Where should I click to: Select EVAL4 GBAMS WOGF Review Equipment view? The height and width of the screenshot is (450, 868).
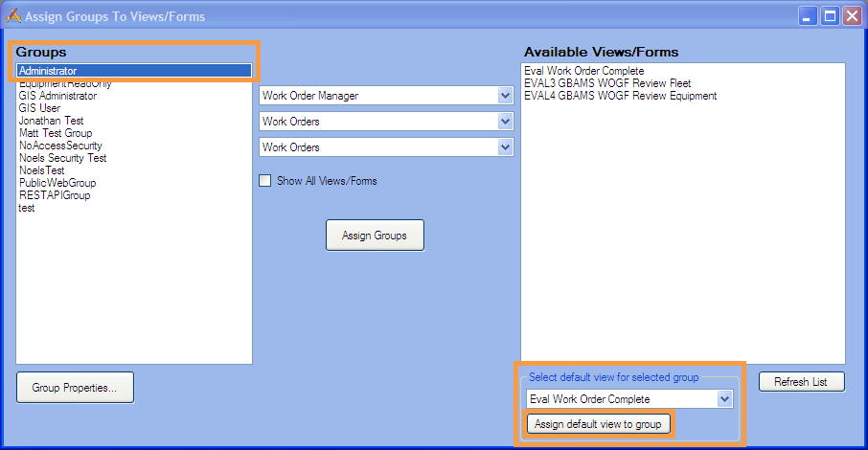620,96
